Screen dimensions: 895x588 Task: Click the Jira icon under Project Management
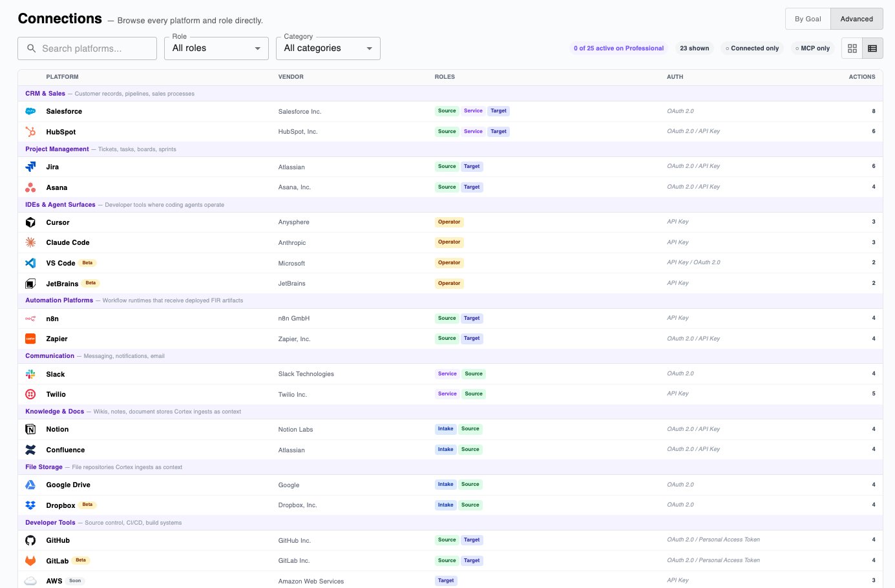click(30, 166)
